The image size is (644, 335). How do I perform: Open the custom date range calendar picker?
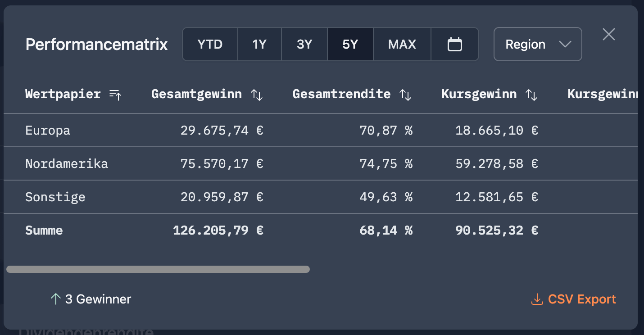(x=455, y=44)
